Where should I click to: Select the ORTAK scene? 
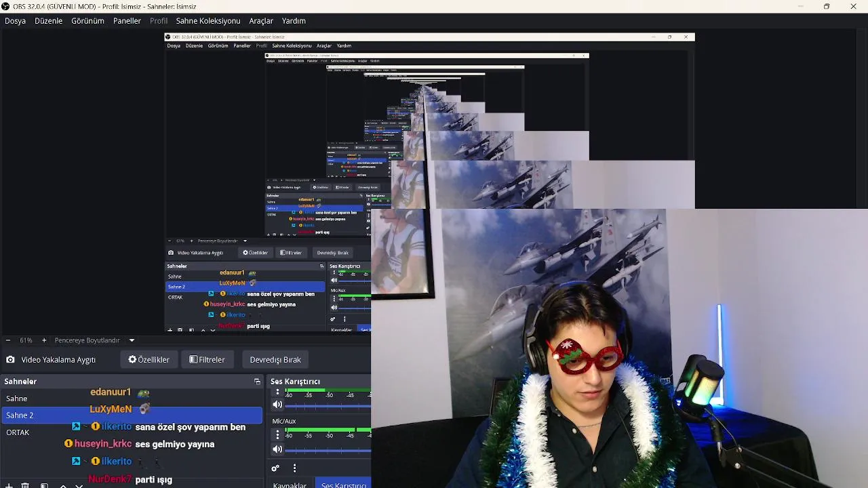[18, 432]
